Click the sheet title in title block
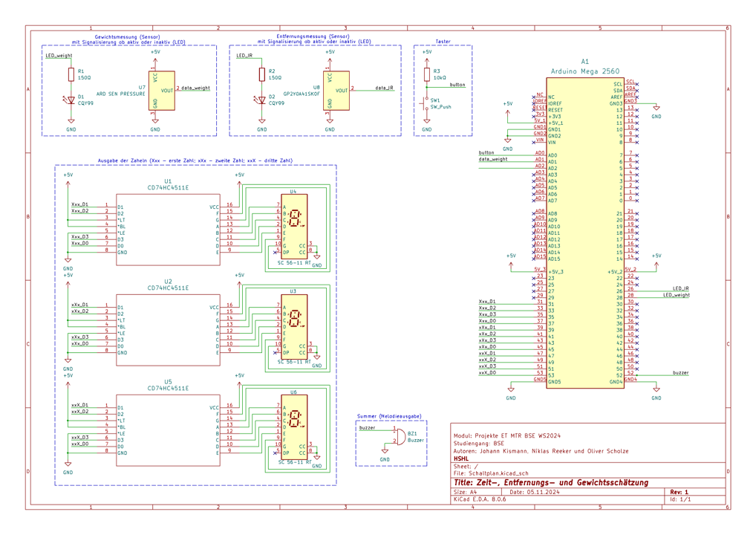The width and height of the screenshot is (756, 535). [x=550, y=482]
